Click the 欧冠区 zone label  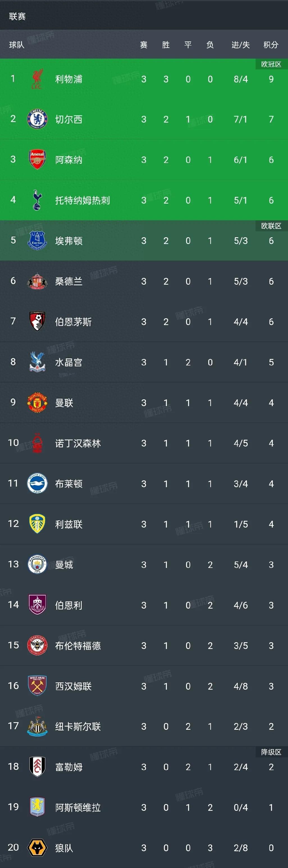[x=271, y=64]
